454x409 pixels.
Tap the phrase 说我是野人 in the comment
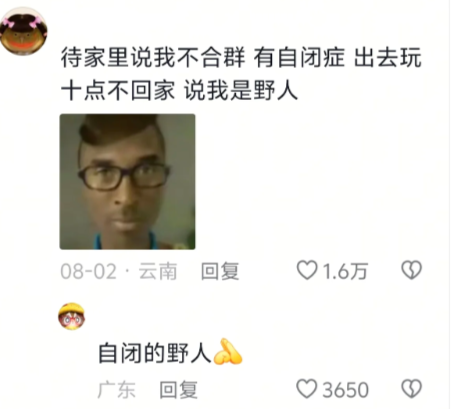tap(241, 90)
